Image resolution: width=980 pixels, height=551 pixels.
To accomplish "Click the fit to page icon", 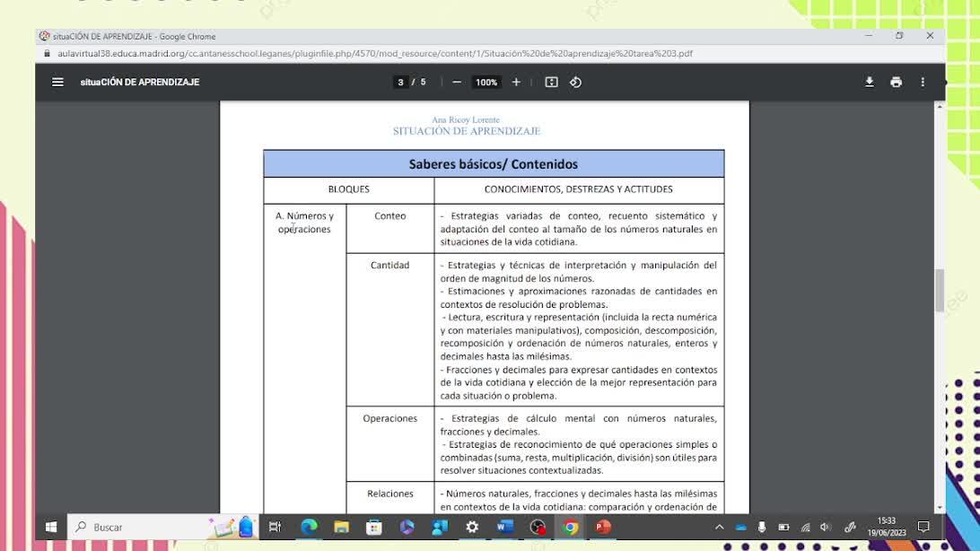I will point(551,82).
